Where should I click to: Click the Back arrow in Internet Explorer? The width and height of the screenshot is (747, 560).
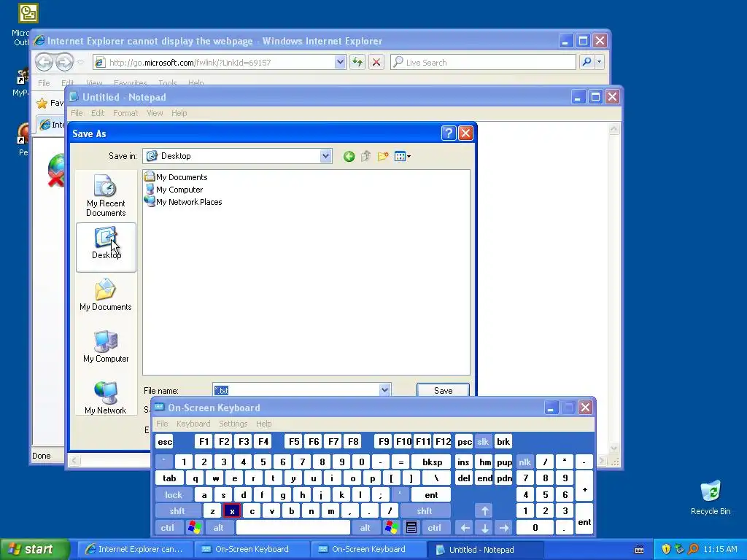[x=44, y=62]
